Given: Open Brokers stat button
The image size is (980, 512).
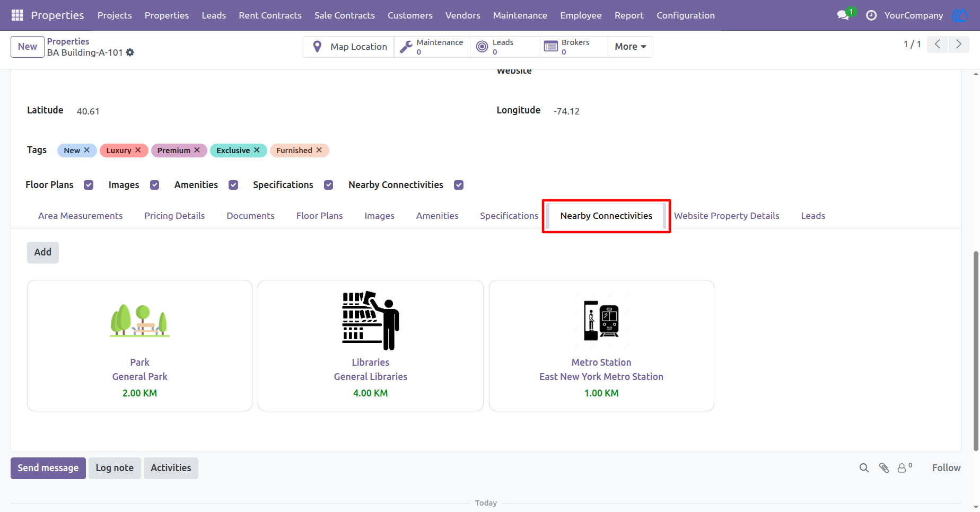Looking at the screenshot, I should [x=573, y=47].
